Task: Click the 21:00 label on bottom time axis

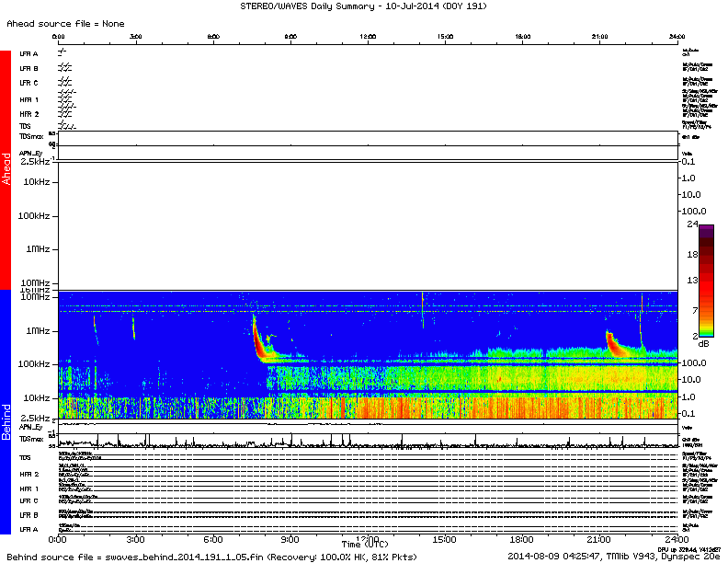Action: point(598,540)
